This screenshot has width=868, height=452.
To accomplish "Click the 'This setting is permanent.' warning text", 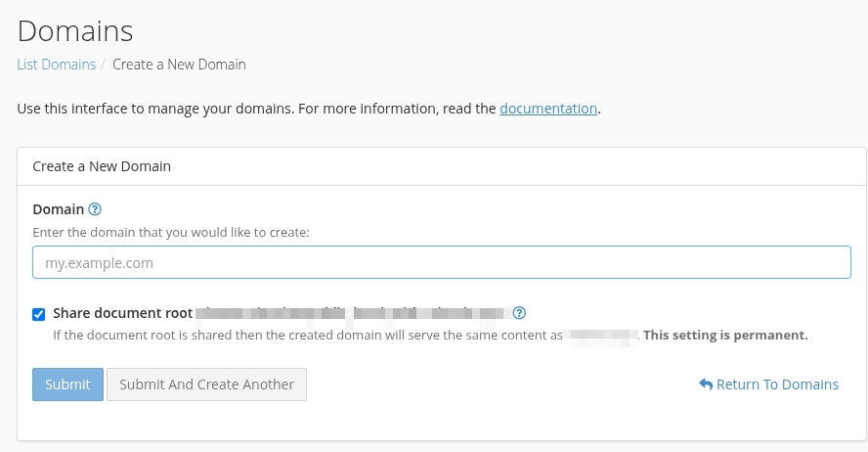I will pyautogui.click(x=725, y=335).
